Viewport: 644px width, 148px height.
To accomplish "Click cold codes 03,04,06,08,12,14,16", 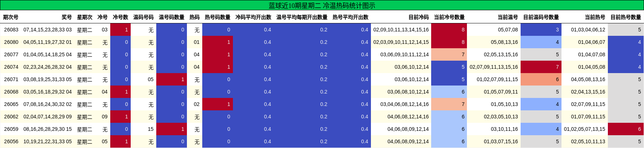I will click(405, 104).
